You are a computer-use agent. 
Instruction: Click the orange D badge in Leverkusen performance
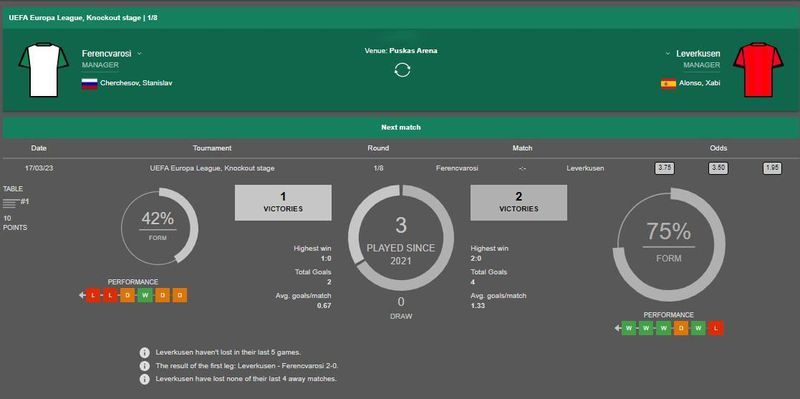pos(681,328)
